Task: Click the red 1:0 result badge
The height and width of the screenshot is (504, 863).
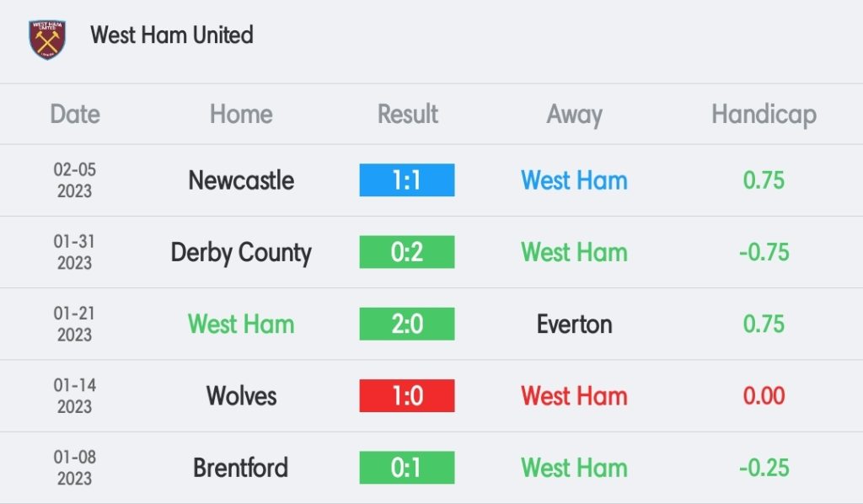Action: pyautogui.click(x=407, y=395)
